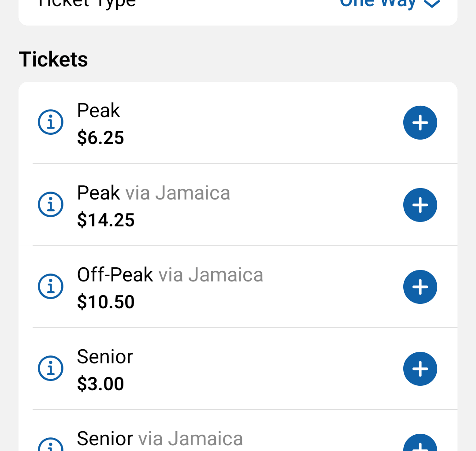View info about the Peak ticket
Viewport: 476px width, 451px height.
coord(50,122)
